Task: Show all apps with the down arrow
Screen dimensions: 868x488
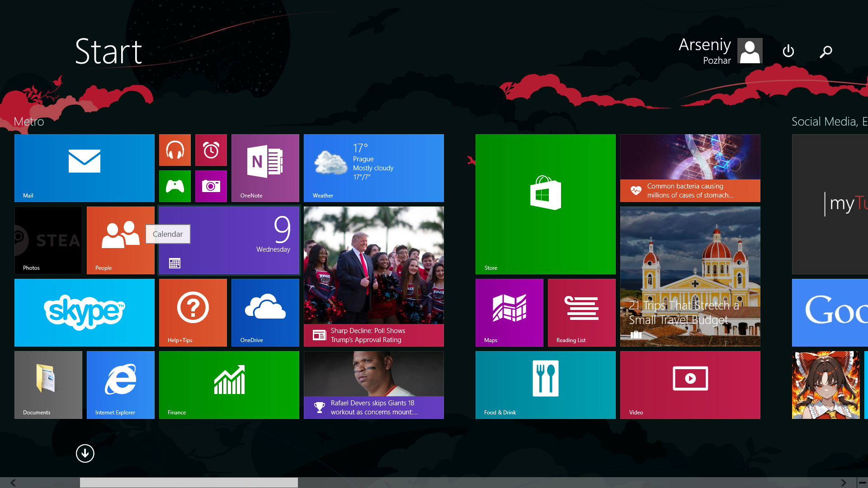Action: point(85,453)
